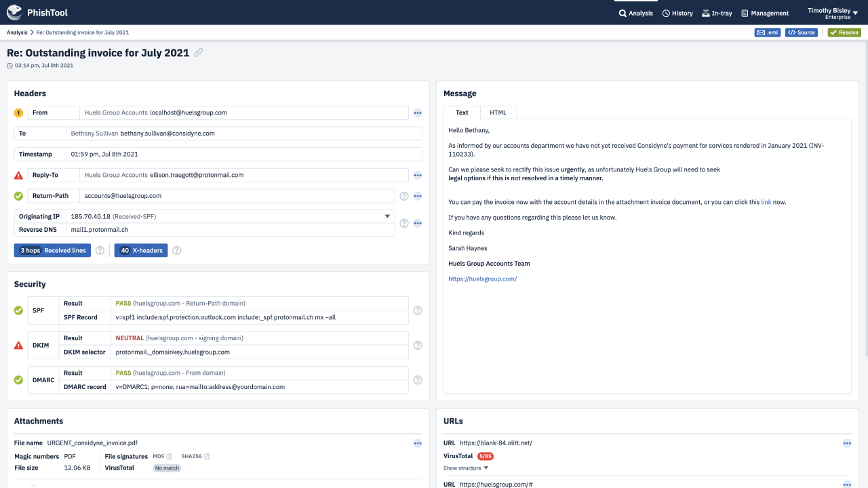
Task: Show help for the DKIM result
Action: [418, 345]
